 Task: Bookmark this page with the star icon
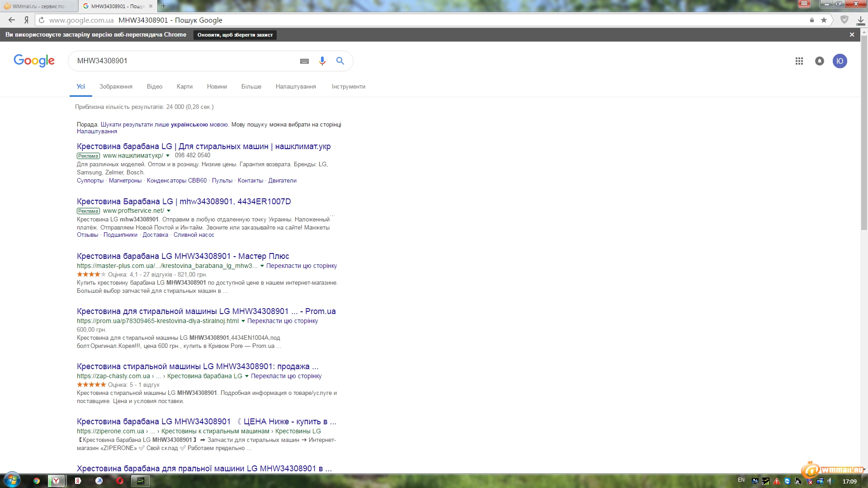click(x=824, y=20)
